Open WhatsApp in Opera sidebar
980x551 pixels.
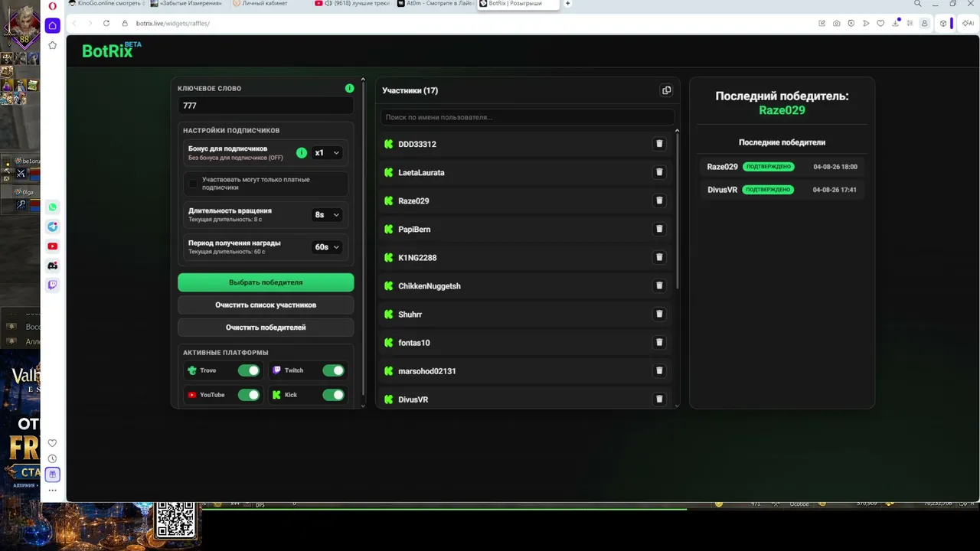tap(52, 207)
